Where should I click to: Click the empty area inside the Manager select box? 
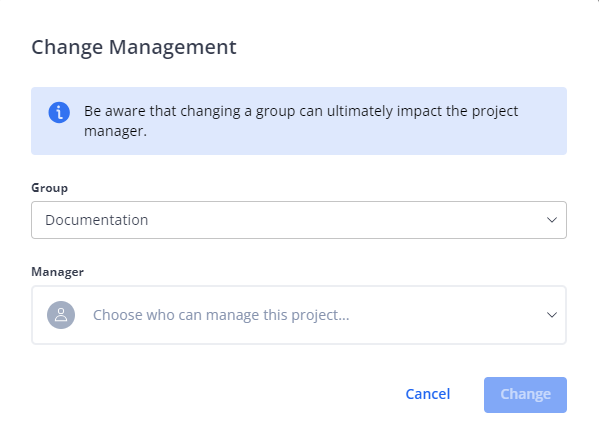[447, 315]
